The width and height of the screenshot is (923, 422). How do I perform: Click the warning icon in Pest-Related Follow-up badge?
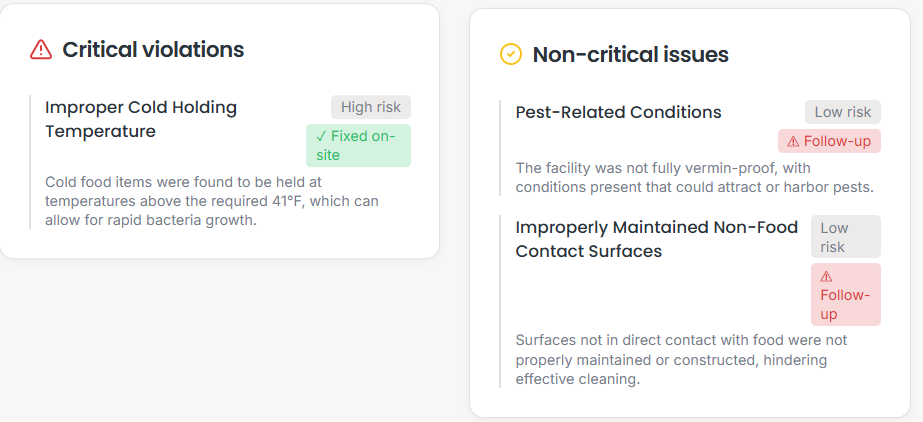793,142
